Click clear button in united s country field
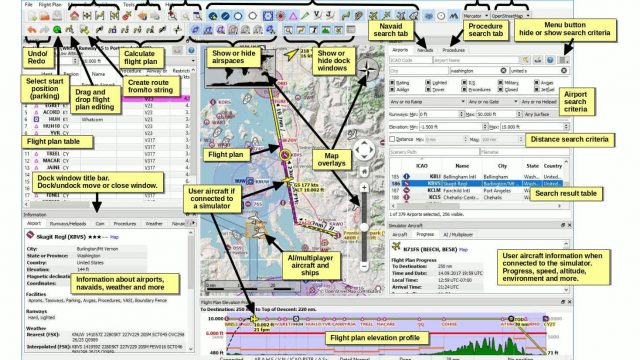640x360 pixels. pyautogui.click(x=564, y=71)
